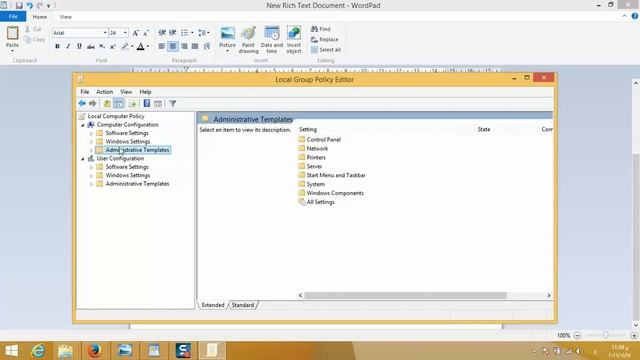Open Help icon in Group Policy toolbar
This screenshot has height=360, width=640.
(147, 104)
